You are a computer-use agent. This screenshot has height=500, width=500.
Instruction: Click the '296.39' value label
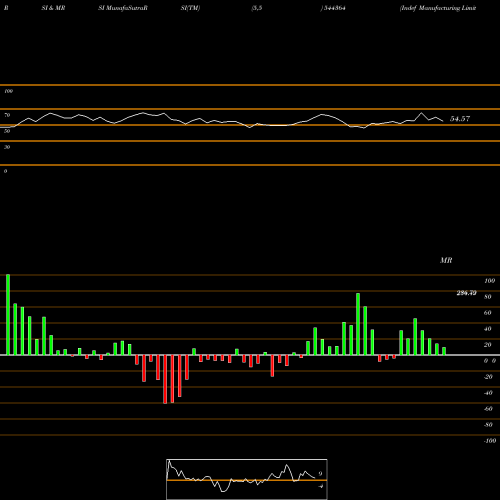point(466,293)
